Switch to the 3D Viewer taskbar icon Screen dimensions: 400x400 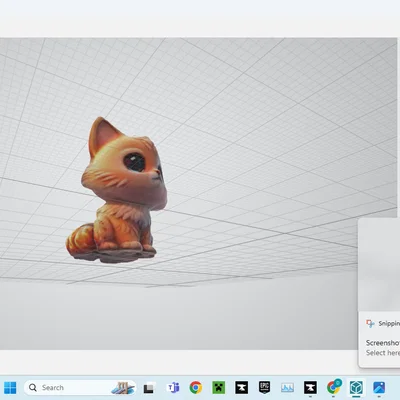point(356,388)
